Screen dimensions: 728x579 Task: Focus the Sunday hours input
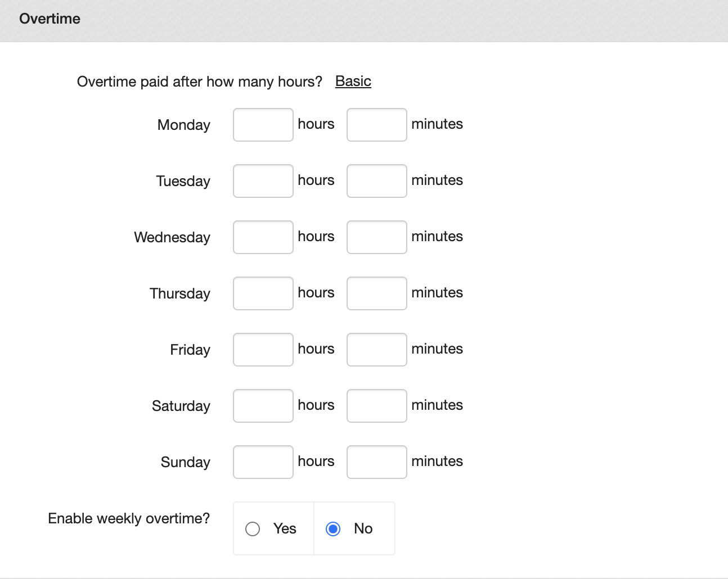[x=263, y=462]
